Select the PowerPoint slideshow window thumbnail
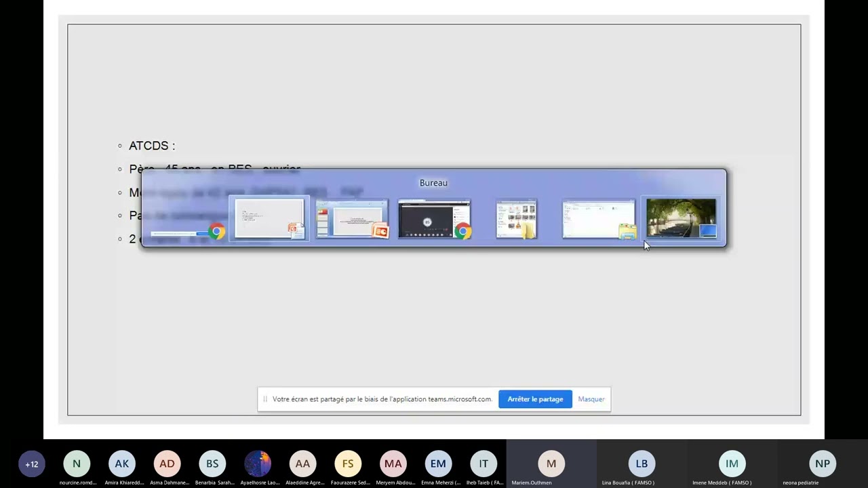 click(x=269, y=218)
